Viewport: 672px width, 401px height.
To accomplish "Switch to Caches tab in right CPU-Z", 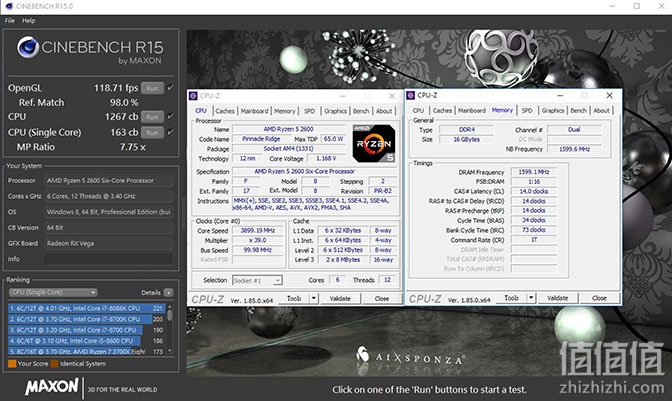I will click(442, 111).
